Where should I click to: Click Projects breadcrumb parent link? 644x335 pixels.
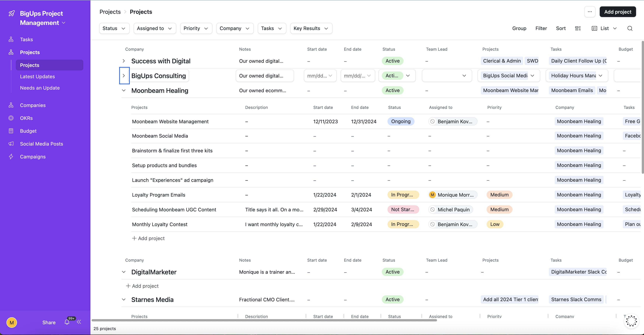[x=110, y=12]
